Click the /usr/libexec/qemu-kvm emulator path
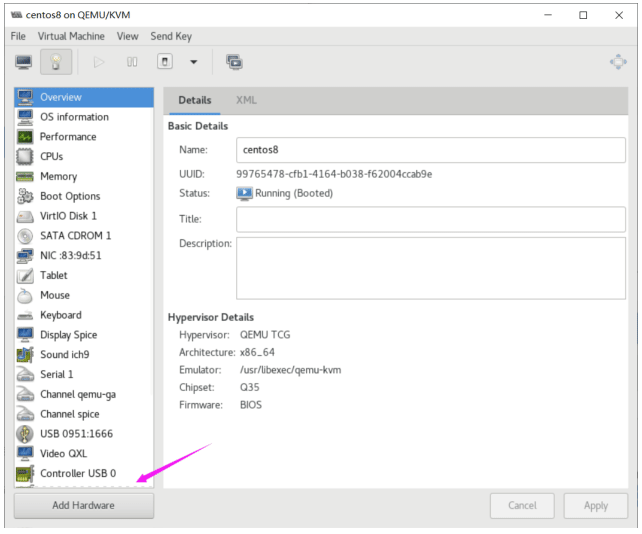 point(290,370)
